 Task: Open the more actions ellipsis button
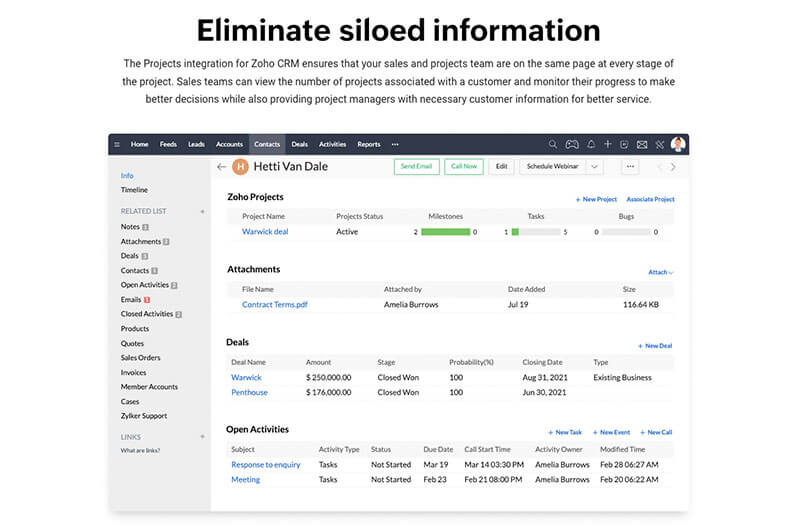631,166
